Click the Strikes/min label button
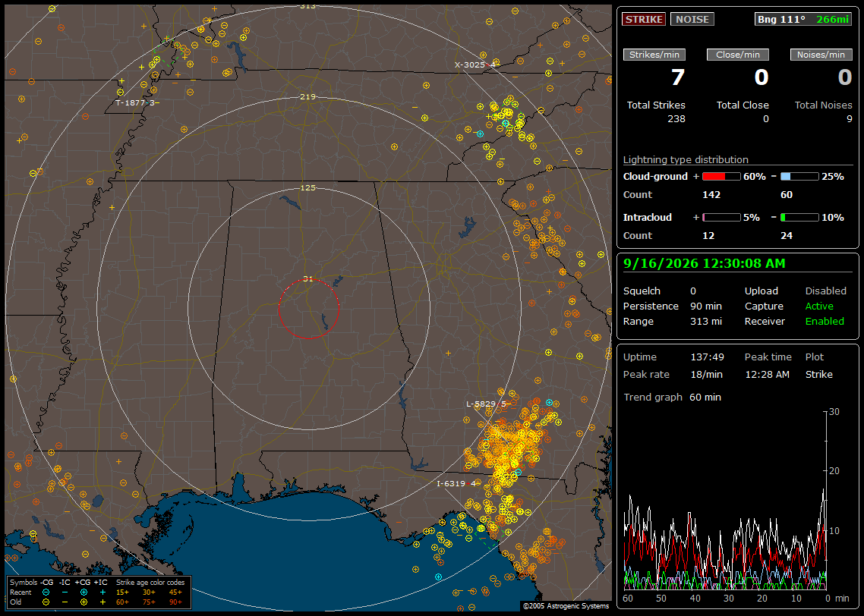The height and width of the screenshot is (616, 864). [654, 55]
